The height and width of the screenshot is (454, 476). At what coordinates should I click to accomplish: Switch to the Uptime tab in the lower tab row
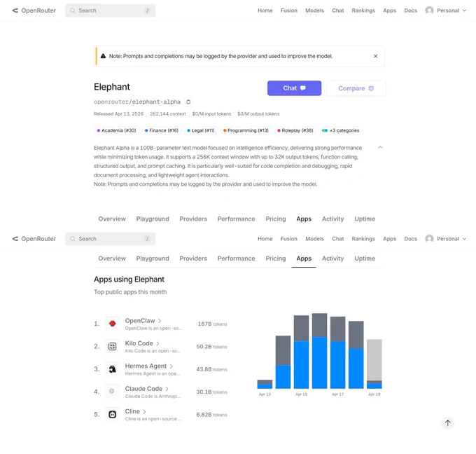point(365,259)
